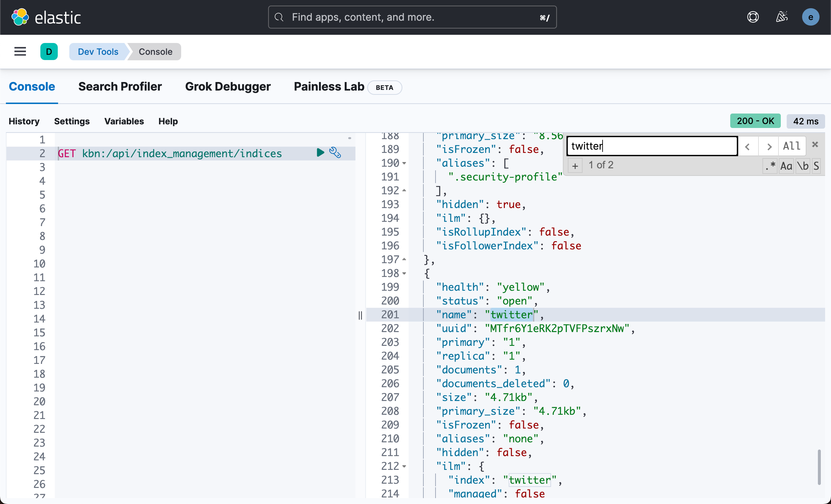The width and height of the screenshot is (831, 504).
Task: Open the what's new party popper icon
Action: [x=782, y=17]
